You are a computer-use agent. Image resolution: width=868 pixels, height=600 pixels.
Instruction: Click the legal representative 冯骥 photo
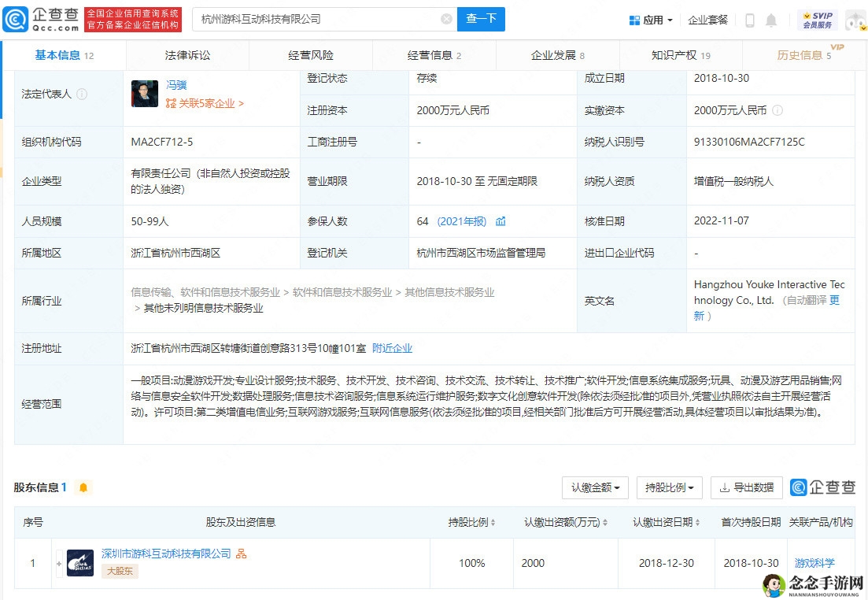tap(145, 94)
